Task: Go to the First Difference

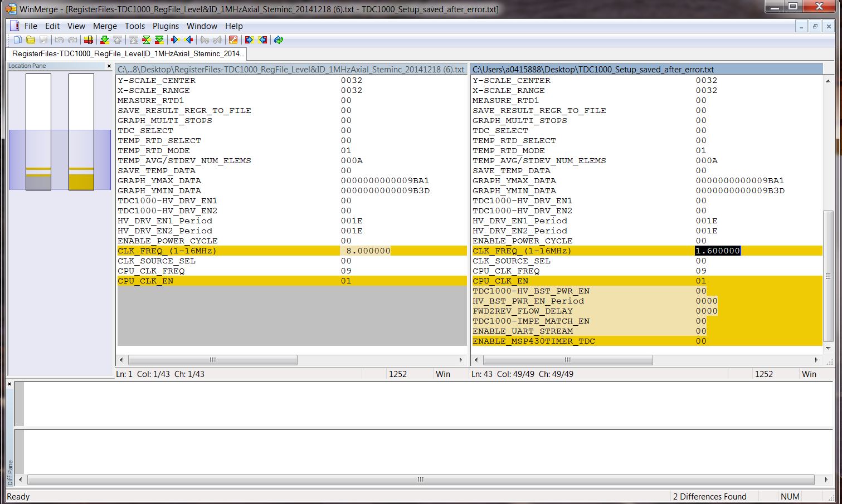Action: pos(133,40)
